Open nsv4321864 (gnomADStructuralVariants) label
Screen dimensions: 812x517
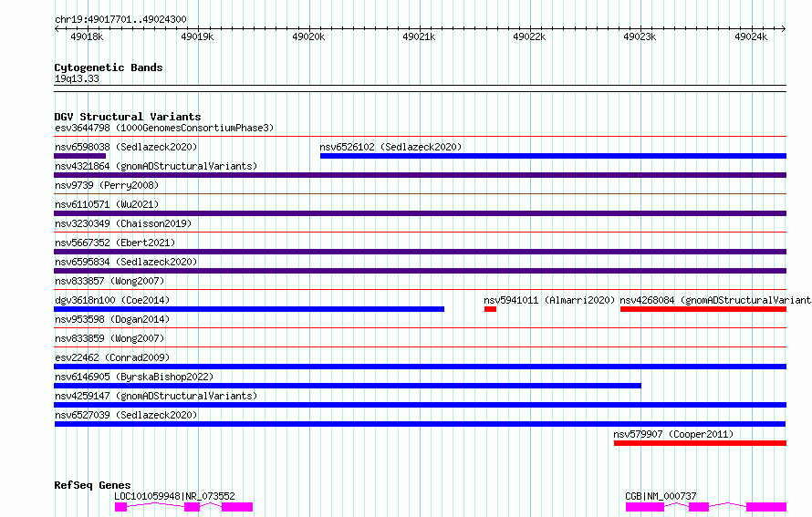point(156,166)
